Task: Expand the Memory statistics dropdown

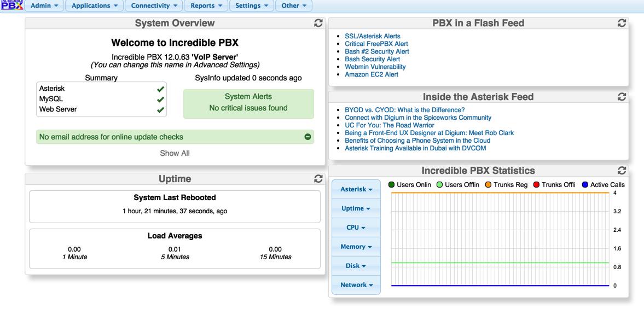Action: (356, 247)
